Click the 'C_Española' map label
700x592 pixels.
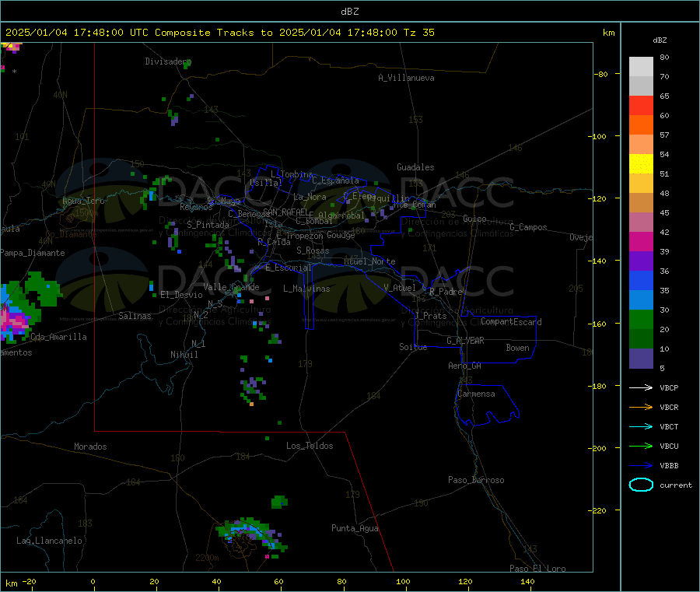pyautogui.click(x=335, y=180)
